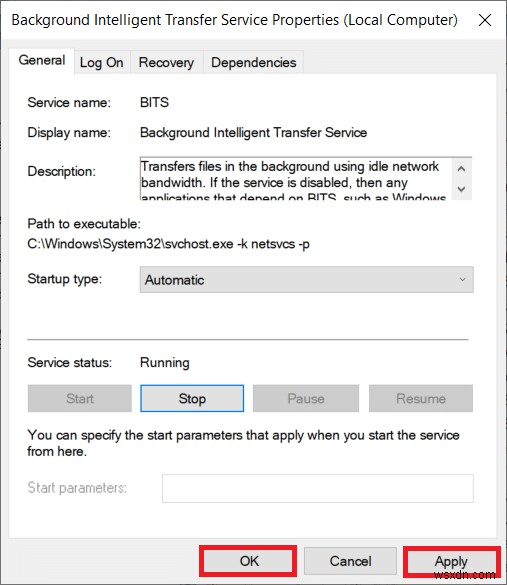
Task: Click the disabled Resume button
Action: [x=421, y=398]
